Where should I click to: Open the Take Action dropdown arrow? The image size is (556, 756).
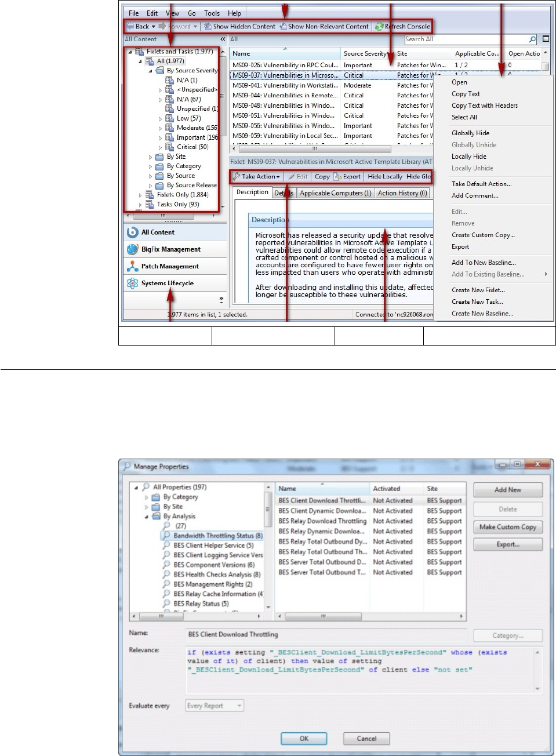point(278,177)
